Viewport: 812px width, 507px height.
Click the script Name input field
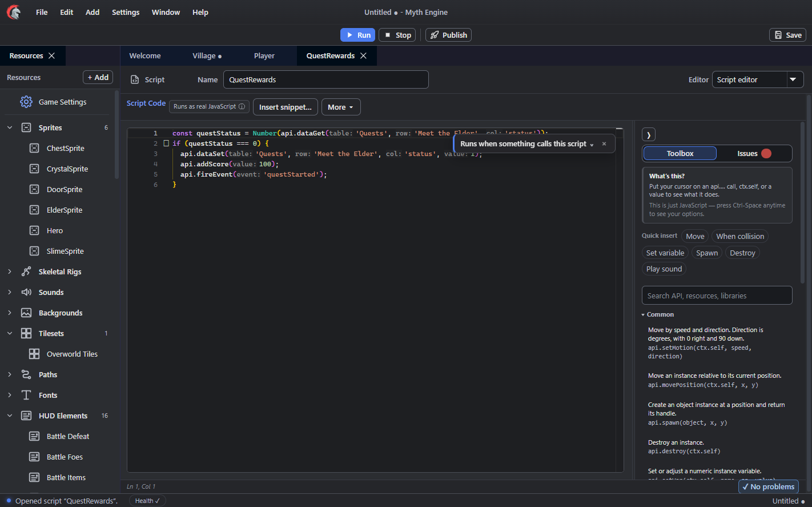[326, 79]
